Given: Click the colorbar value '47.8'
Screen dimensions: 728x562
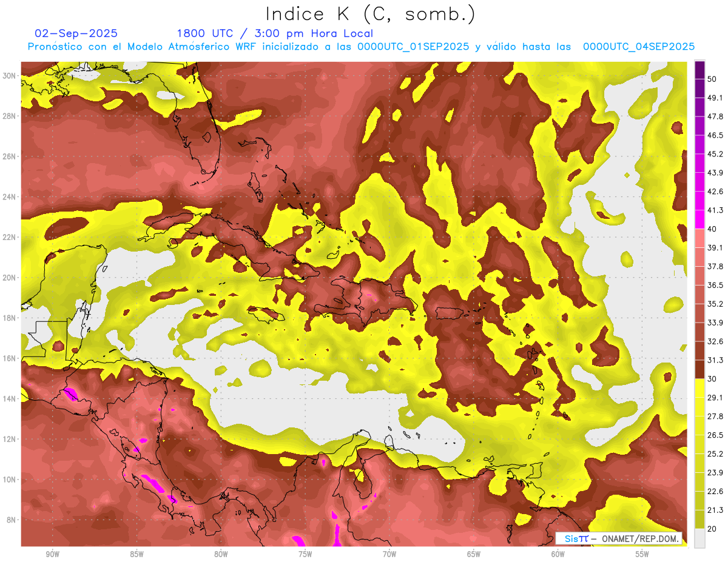Looking at the screenshot, I should pyautogui.click(x=715, y=116).
